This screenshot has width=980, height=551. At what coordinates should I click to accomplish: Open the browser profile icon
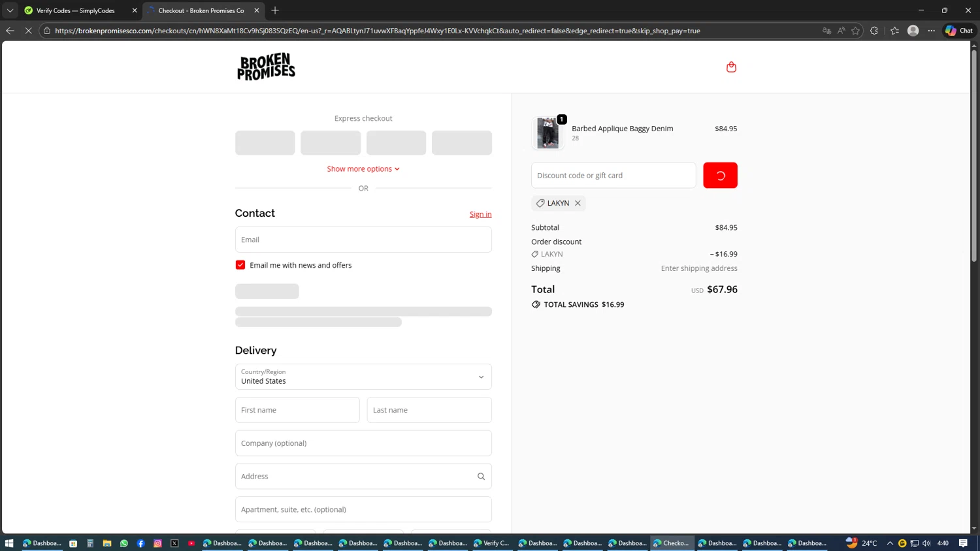tap(913, 31)
